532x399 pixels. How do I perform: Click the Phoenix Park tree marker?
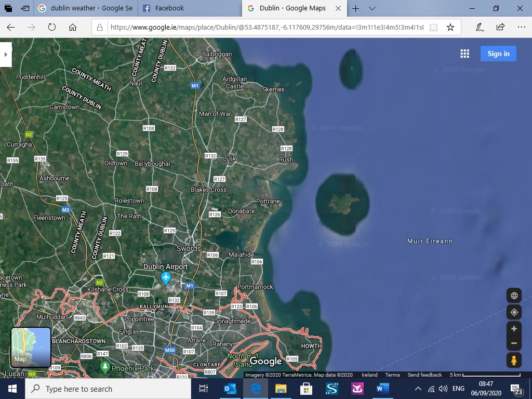pos(105,367)
